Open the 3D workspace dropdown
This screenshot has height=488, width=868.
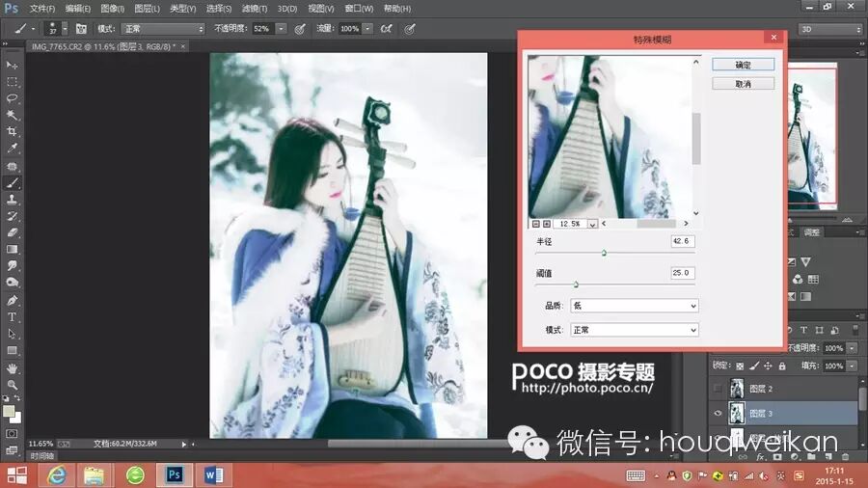830,29
